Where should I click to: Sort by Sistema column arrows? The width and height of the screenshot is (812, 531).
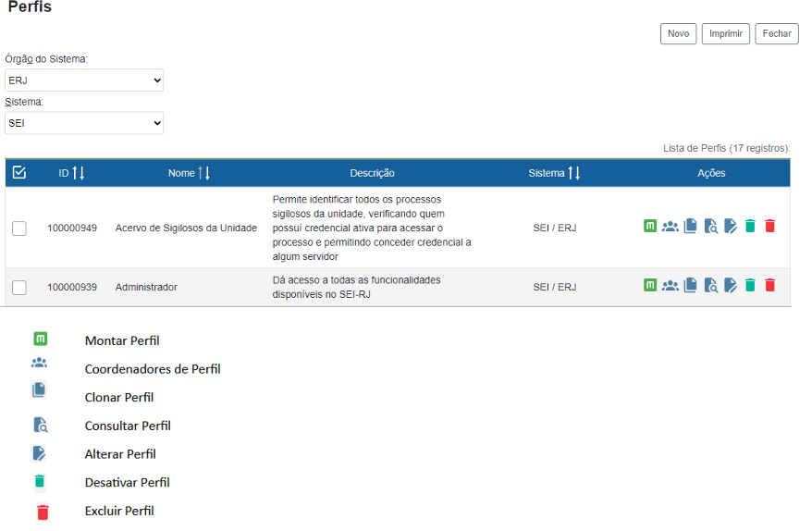(574, 173)
